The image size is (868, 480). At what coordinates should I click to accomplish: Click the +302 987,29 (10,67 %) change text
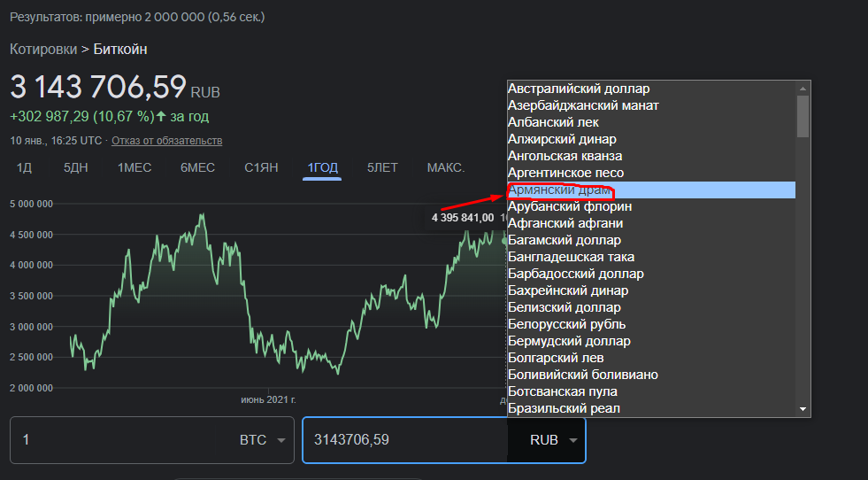(82, 117)
